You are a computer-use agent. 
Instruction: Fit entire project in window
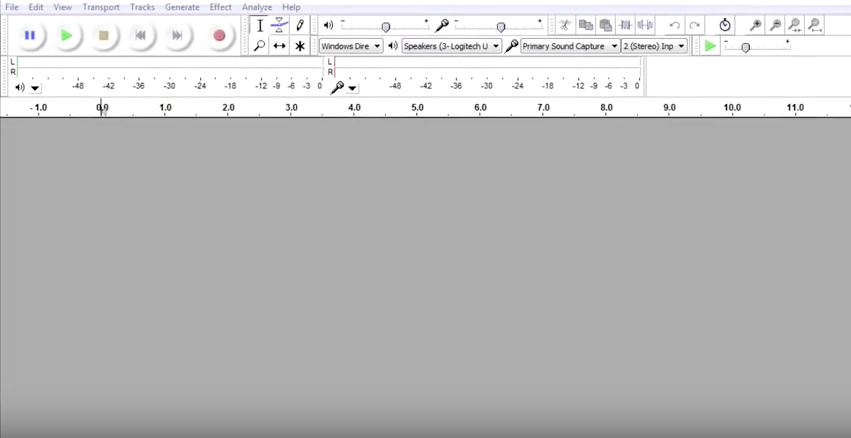point(814,25)
